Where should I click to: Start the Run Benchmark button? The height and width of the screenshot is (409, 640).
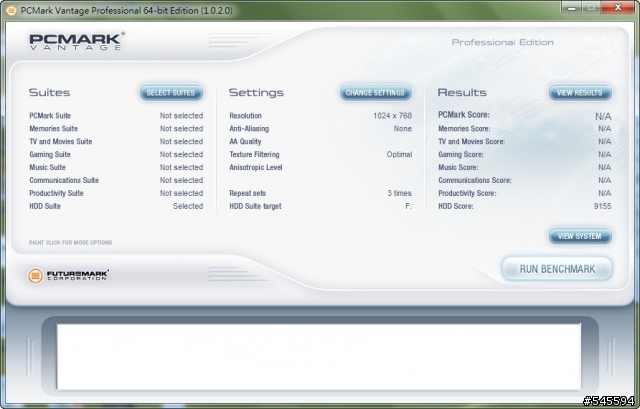(x=557, y=269)
